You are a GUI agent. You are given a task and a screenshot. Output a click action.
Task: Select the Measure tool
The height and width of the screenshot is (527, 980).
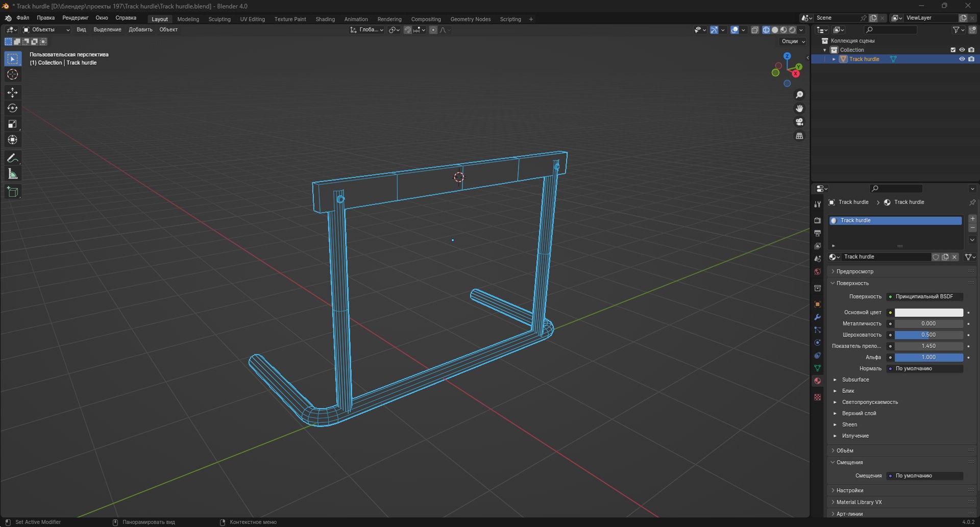[13, 174]
